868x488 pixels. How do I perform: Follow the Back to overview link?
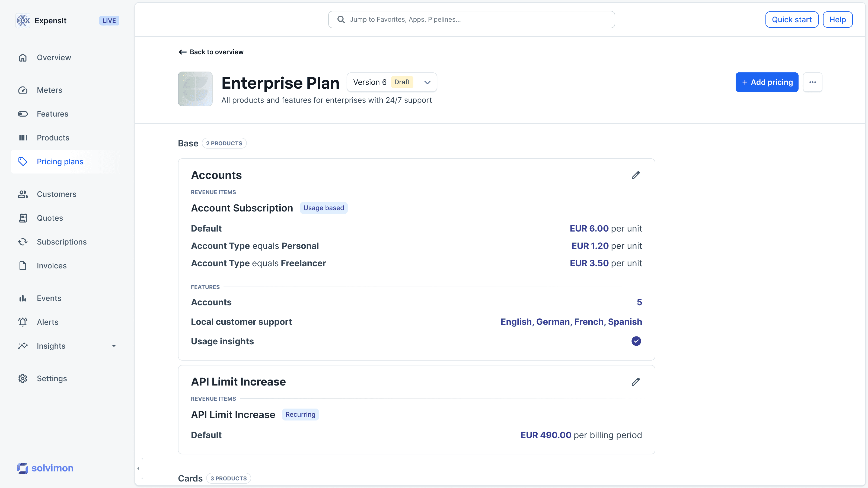pos(211,52)
